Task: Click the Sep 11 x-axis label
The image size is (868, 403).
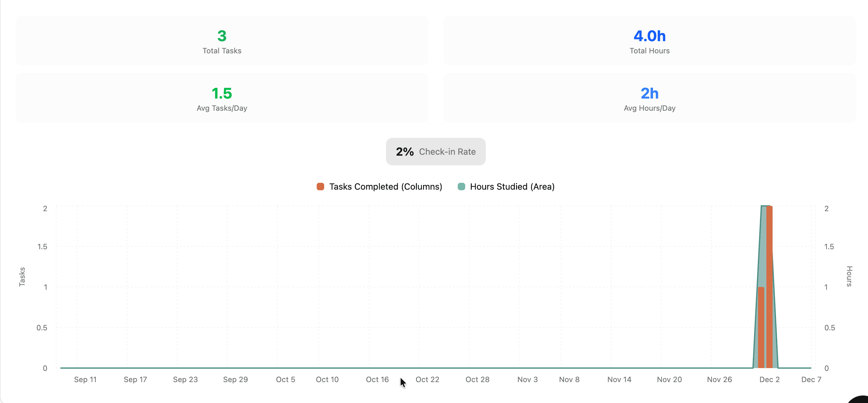Action: click(85, 379)
